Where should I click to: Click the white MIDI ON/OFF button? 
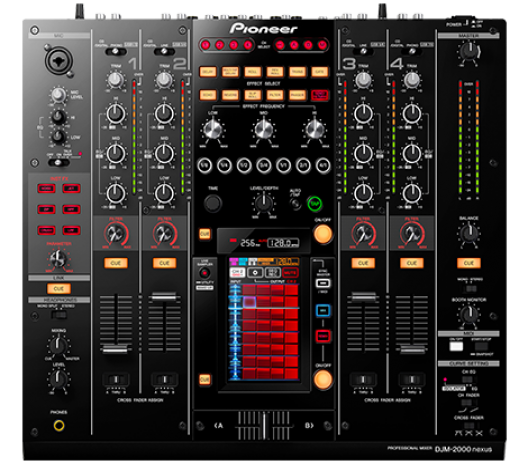click(x=456, y=346)
